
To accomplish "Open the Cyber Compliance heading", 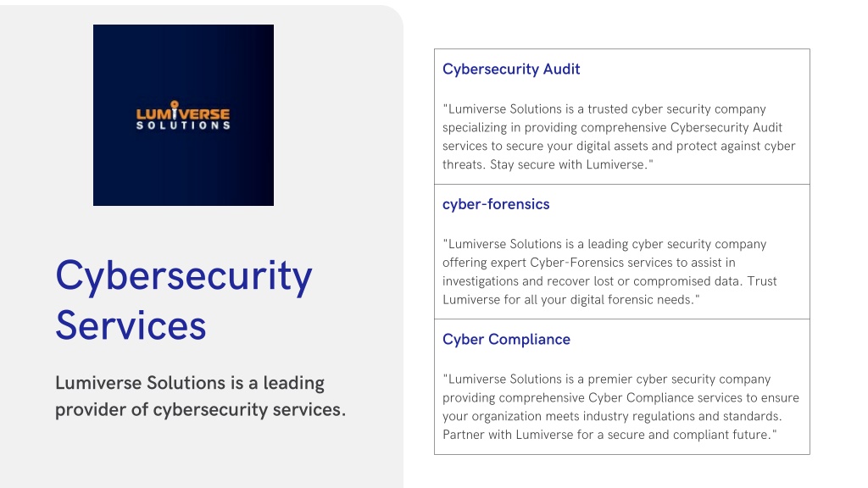I will tap(506, 339).
